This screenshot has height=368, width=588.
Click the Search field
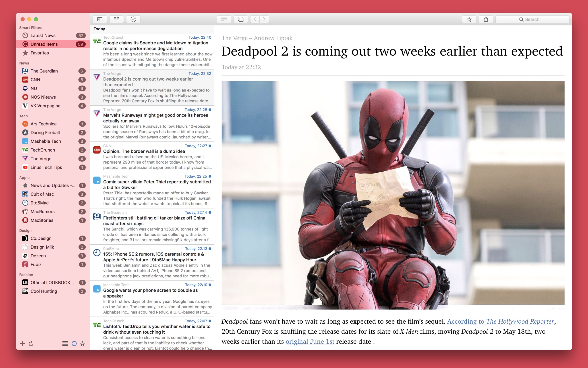click(532, 19)
